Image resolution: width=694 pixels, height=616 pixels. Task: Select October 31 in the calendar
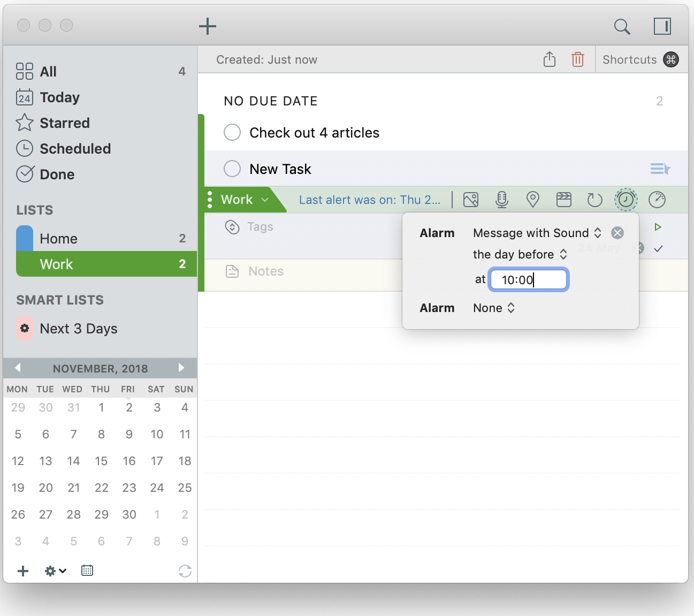pos(74,407)
